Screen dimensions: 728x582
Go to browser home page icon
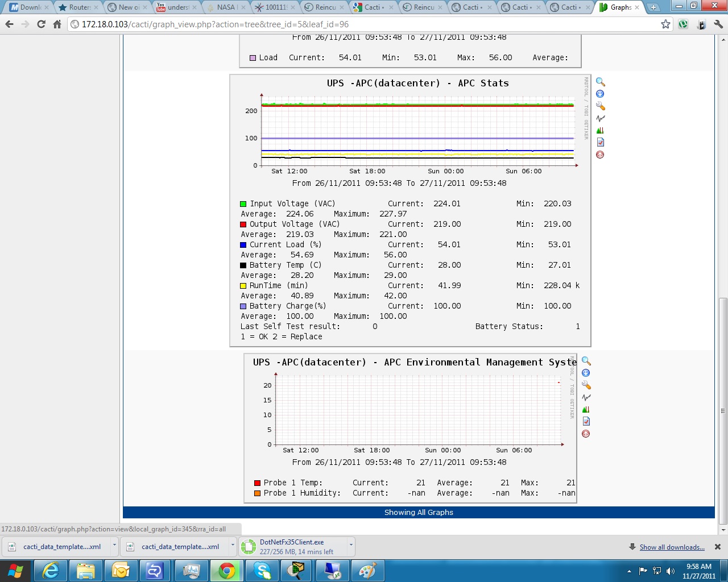[x=57, y=24]
